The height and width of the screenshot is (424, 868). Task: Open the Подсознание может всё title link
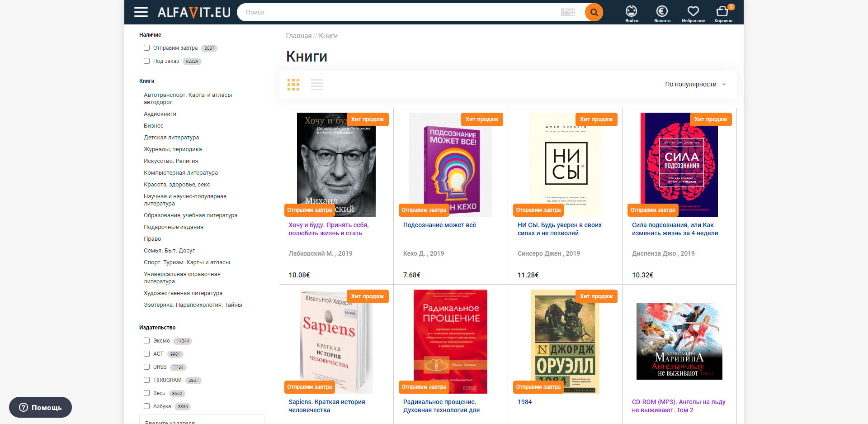coord(439,225)
